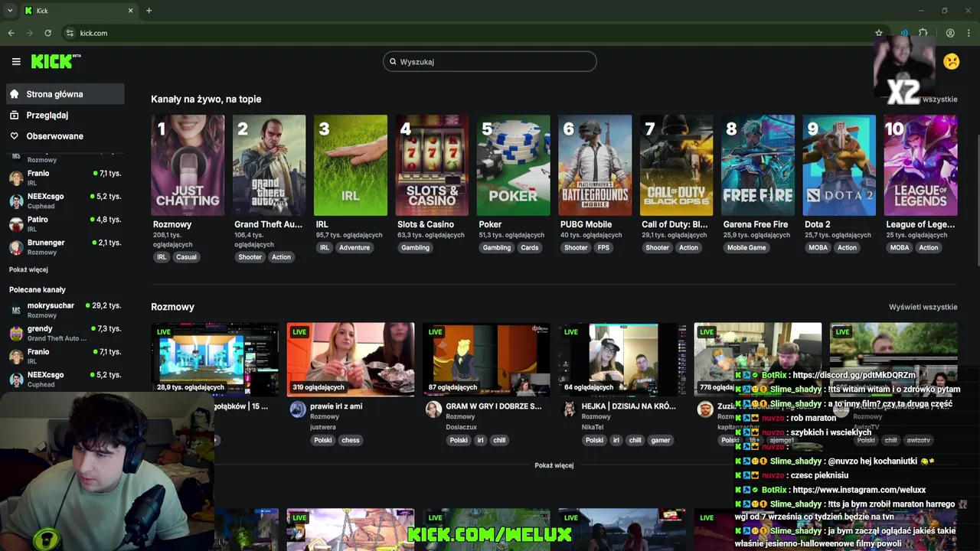
Task: Open the Just Chatting category card
Action: [188, 165]
